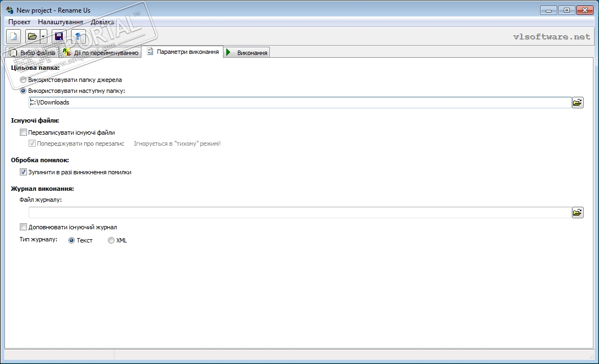Switch to the Виконання tab

(x=247, y=53)
